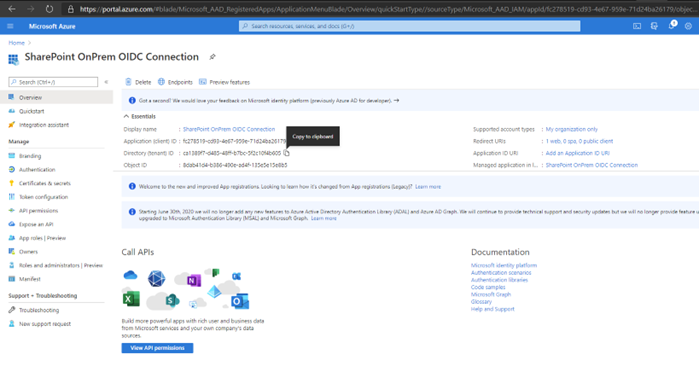
Task: Click the address bar padlock icon
Action: (x=70, y=9)
